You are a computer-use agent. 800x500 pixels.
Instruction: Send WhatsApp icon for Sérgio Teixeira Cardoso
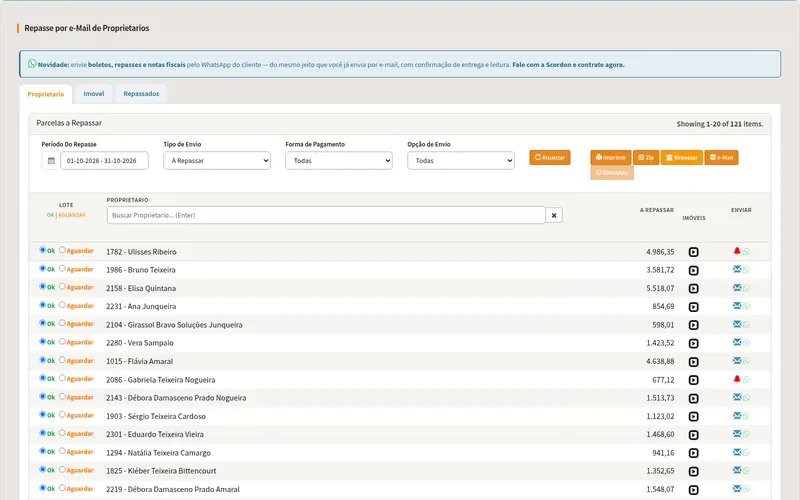(x=746, y=416)
